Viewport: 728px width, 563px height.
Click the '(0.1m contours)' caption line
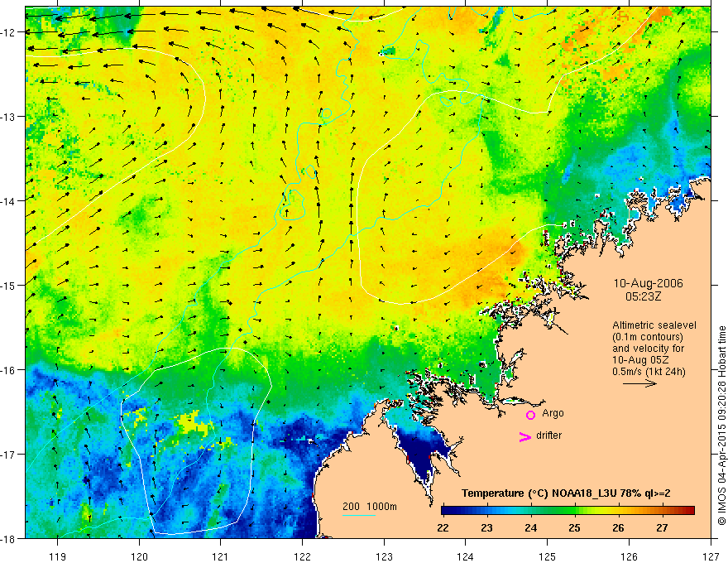[x=648, y=337]
